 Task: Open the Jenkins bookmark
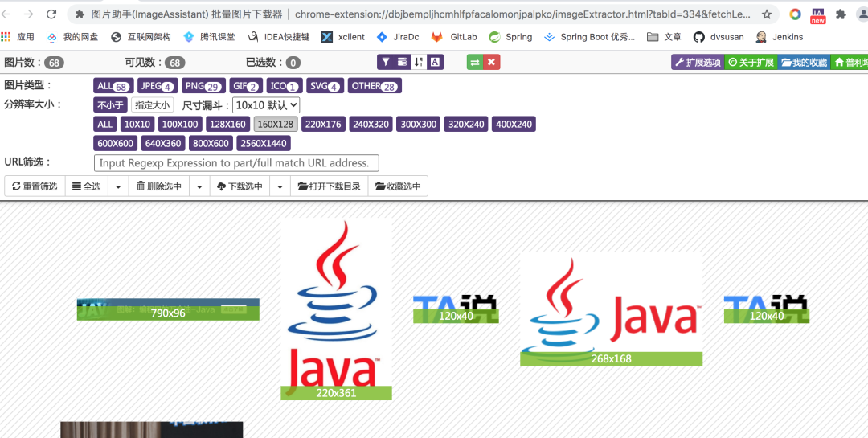[780, 37]
